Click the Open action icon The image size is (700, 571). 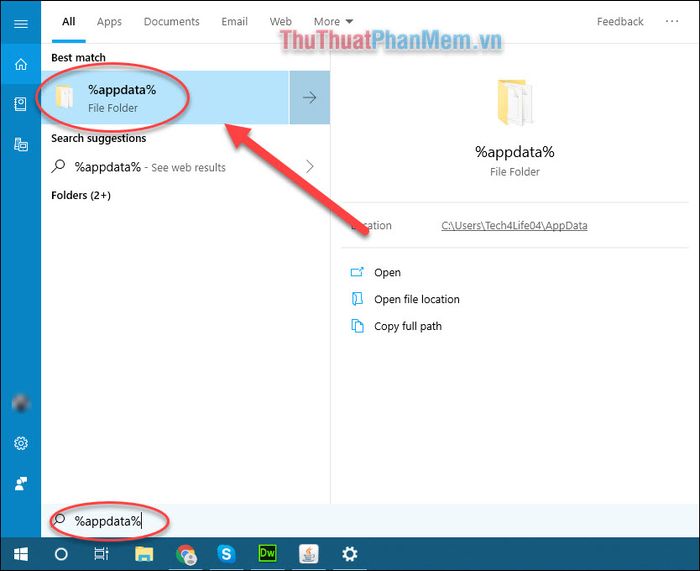pyautogui.click(x=357, y=272)
